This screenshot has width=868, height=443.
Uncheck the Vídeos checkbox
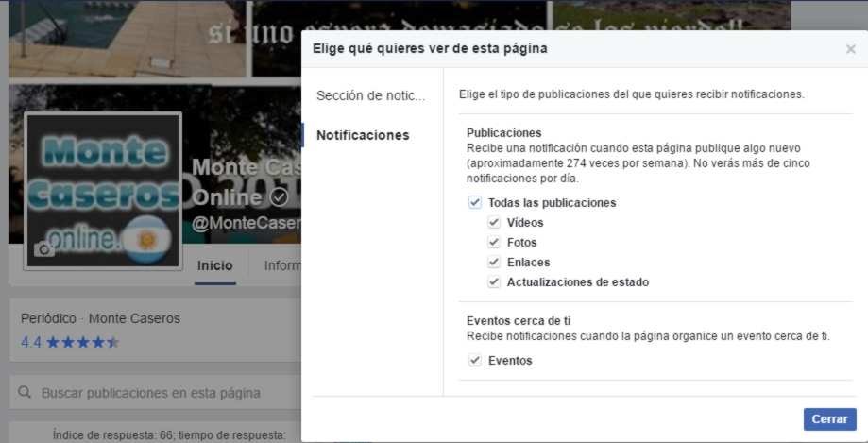(x=494, y=223)
